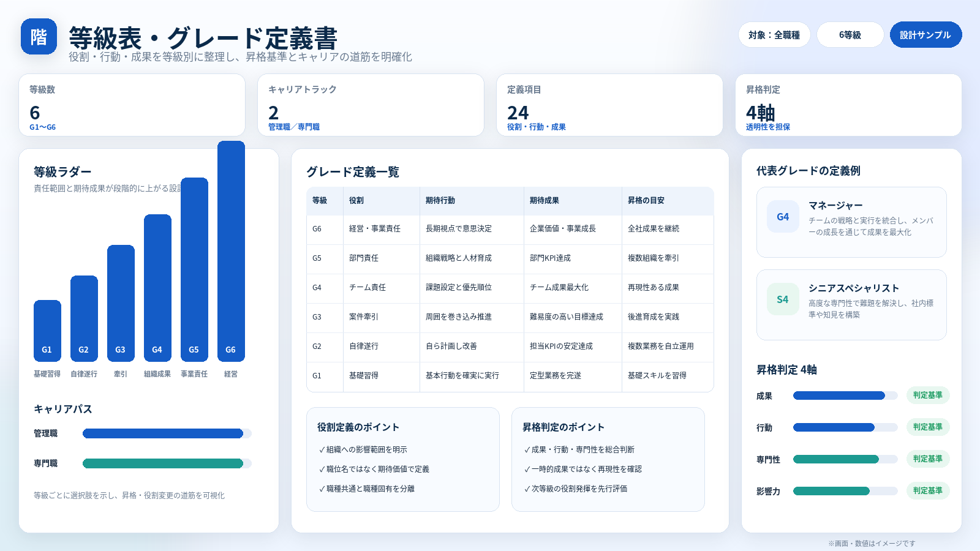Click 判定基準 chip in the 影響力 row
980x551 pixels.
tap(928, 491)
